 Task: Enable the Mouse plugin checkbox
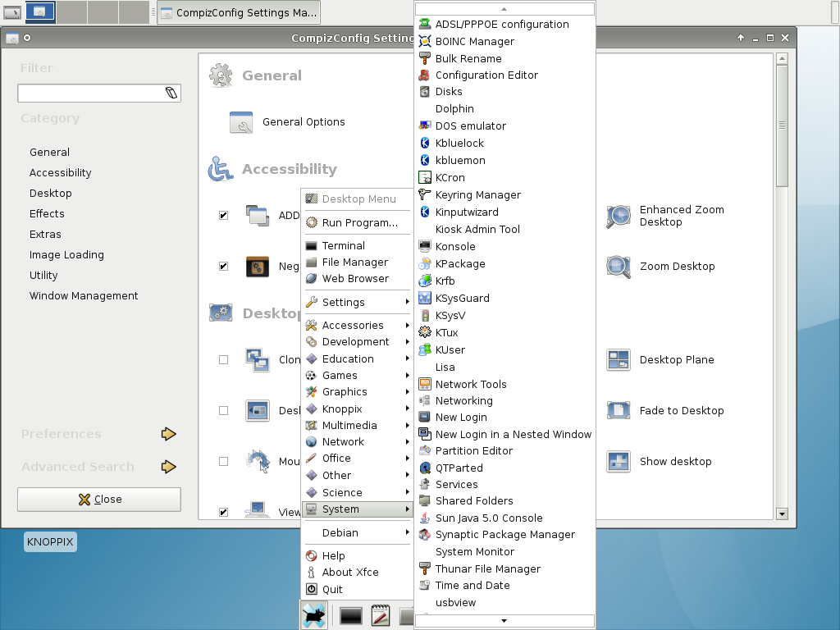223,461
